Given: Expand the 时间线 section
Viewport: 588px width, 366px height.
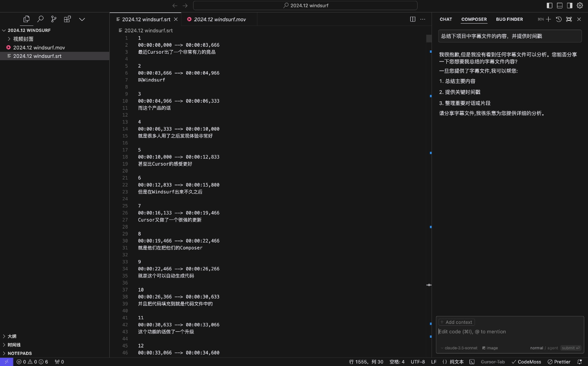Looking at the screenshot, I should pyautogui.click(x=14, y=345).
